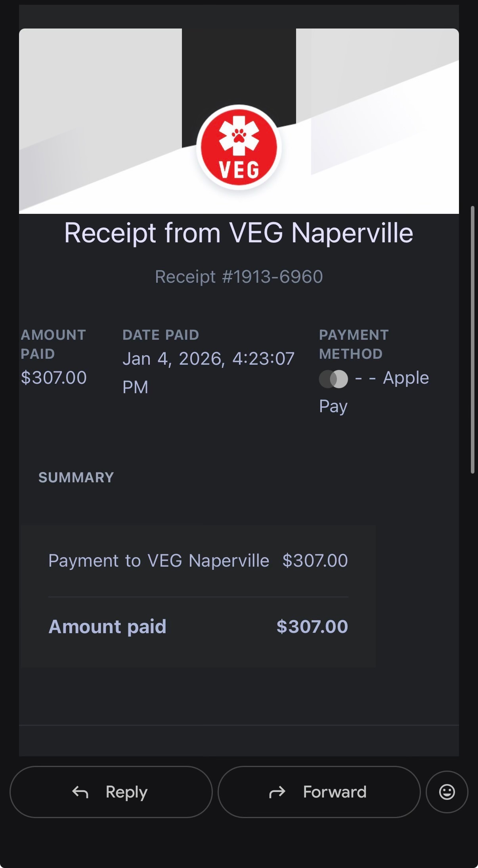
Task: Click the $307.00 value under Amount Paid header
Action: pos(54,377)
